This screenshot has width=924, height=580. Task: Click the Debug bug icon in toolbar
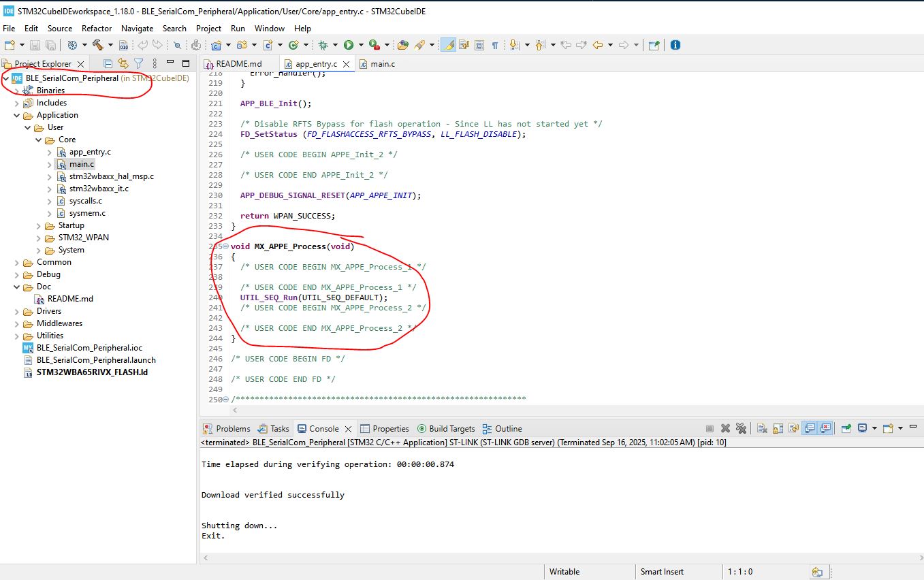(322, 45)
